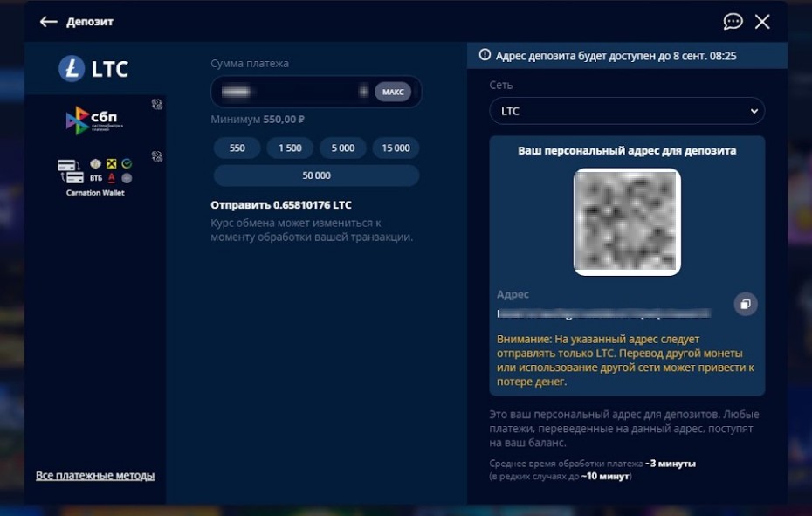Select the 5 000 preset amount
This screenshot has width=812, height=516.
tap(343, 148)
